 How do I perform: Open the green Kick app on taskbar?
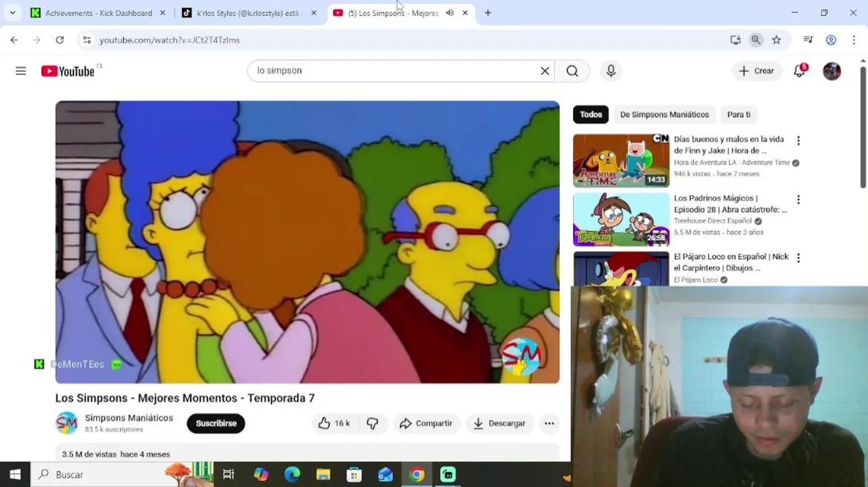click(x=448, y=475)
